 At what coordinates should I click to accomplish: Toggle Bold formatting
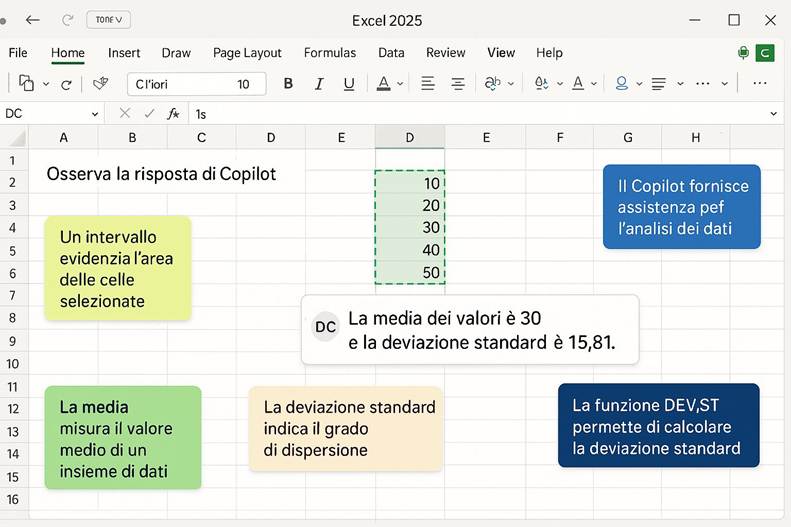[x=288, y=84]
